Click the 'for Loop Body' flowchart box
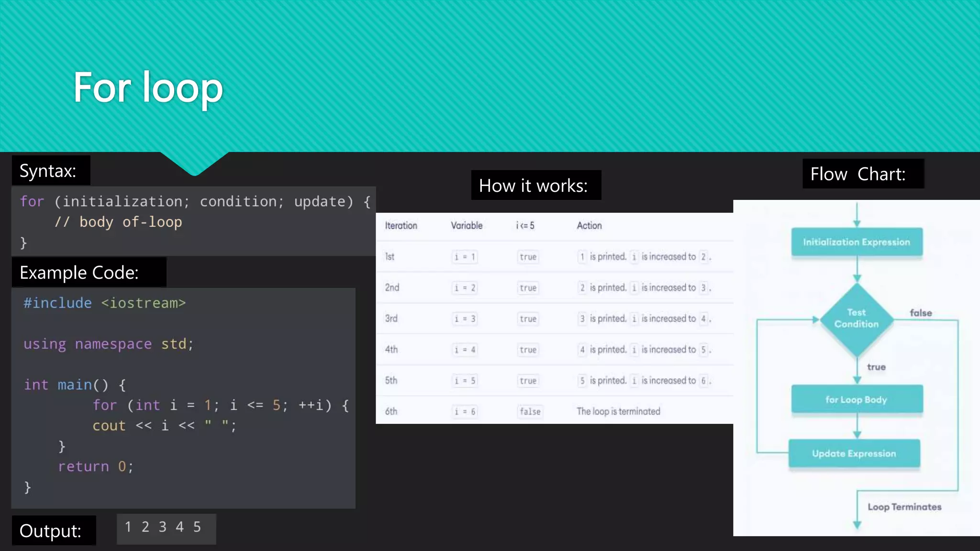The height and width of the screenshot is (551, 980). [x=857, y=399]
